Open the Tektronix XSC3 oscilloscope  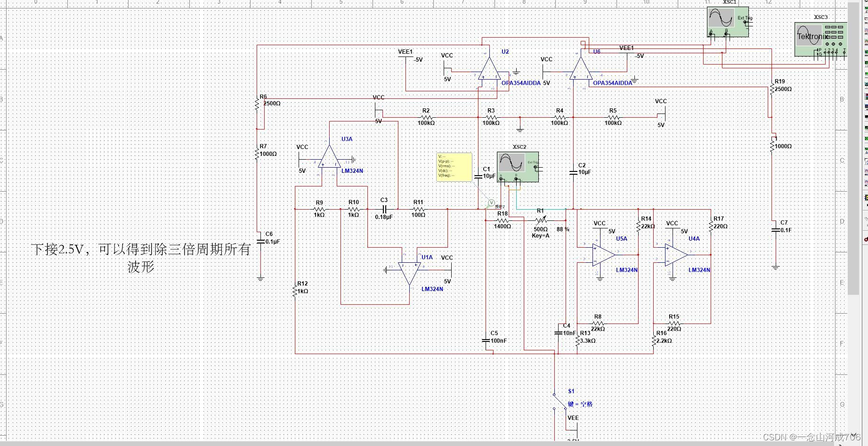[x=820, y=40]
